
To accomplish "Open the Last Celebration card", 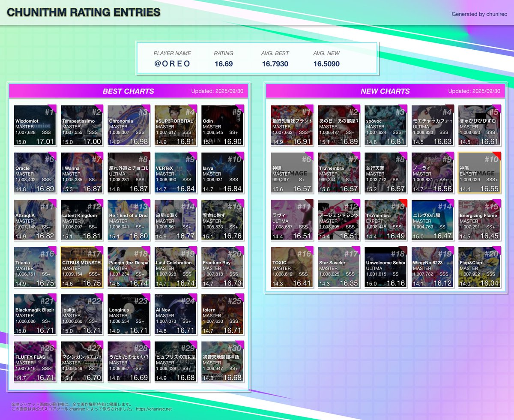I will coord(176,267).
